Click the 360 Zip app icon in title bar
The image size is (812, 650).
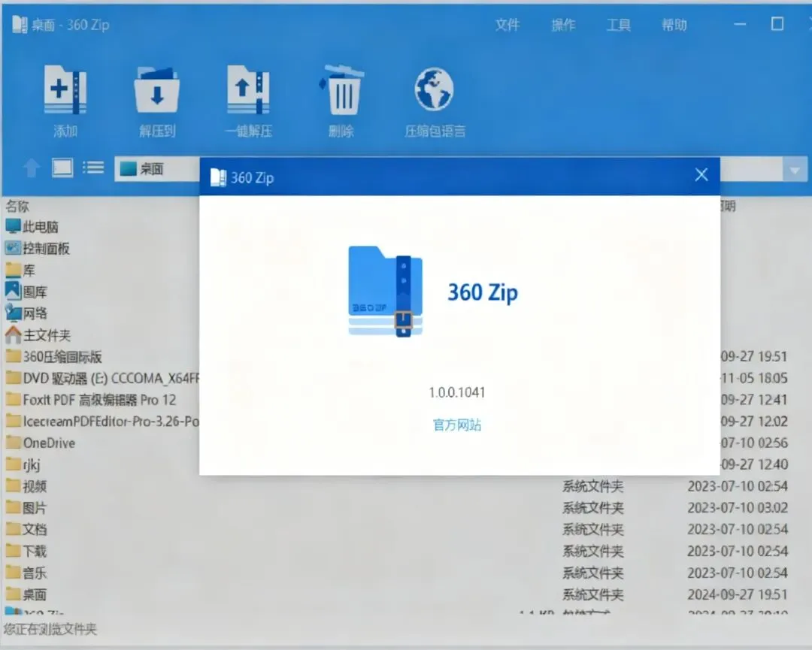[20, 24]
